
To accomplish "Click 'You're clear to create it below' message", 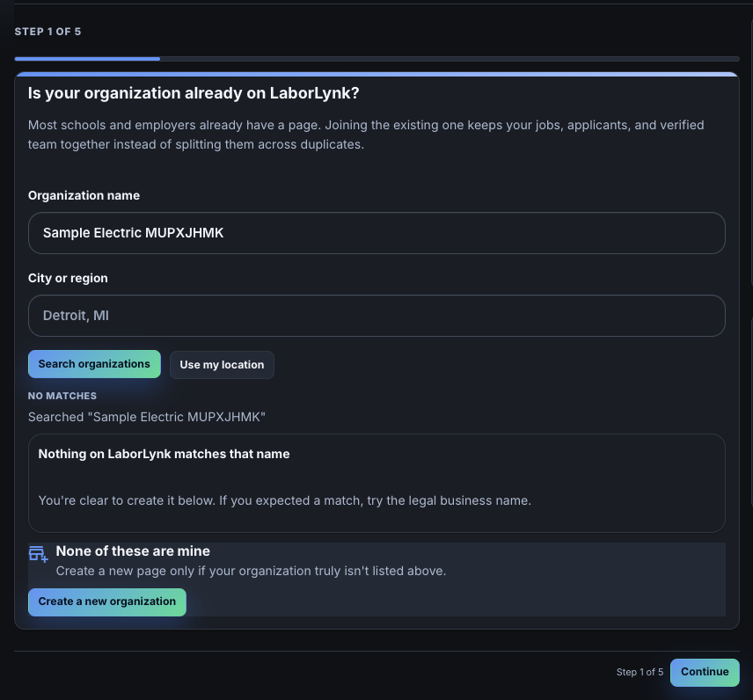I will click(x=285, y=500).
